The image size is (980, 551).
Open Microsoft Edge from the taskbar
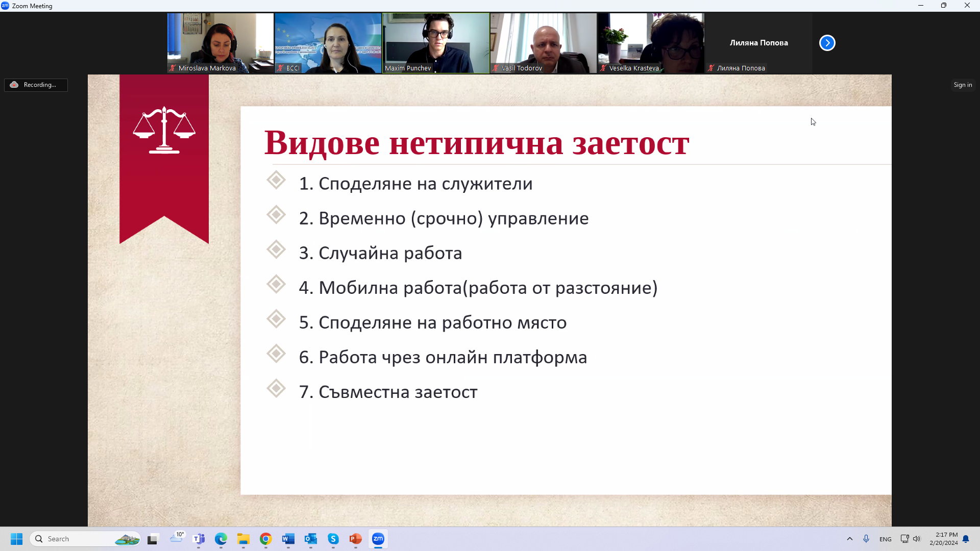[221, 539]
